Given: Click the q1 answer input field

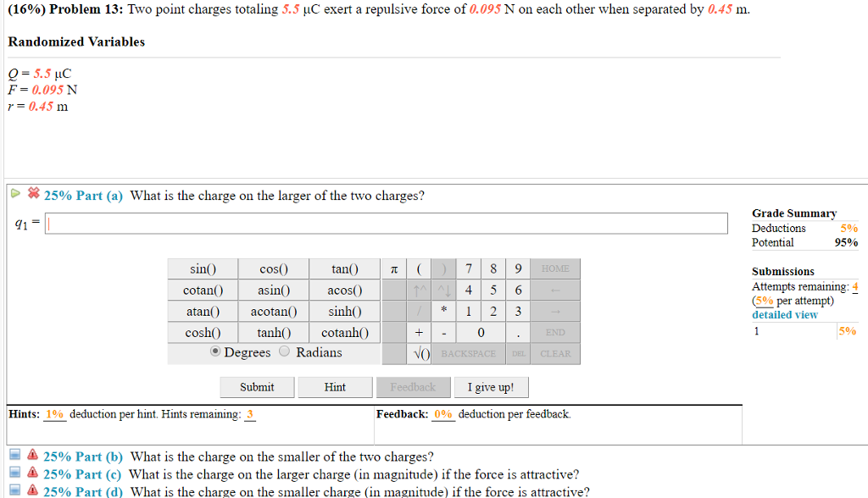Looking at the screenshot, I should [387, 223].
